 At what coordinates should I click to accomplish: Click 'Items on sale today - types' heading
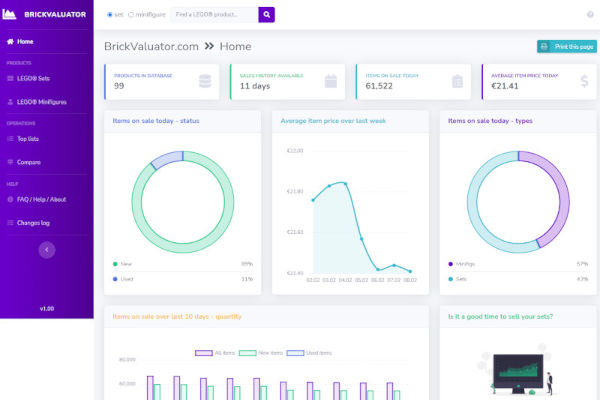pyautogui.click(x=490, y=121)
